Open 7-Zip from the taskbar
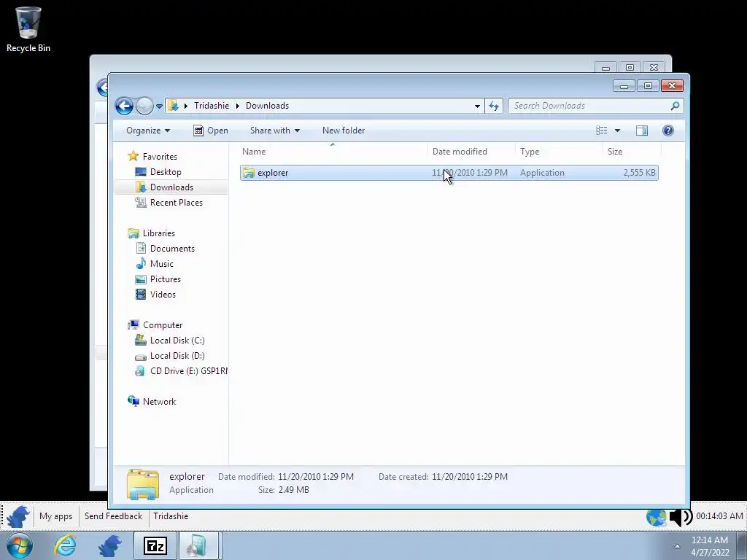The width and height of the screenshot is (747, 560). point(155,545)
